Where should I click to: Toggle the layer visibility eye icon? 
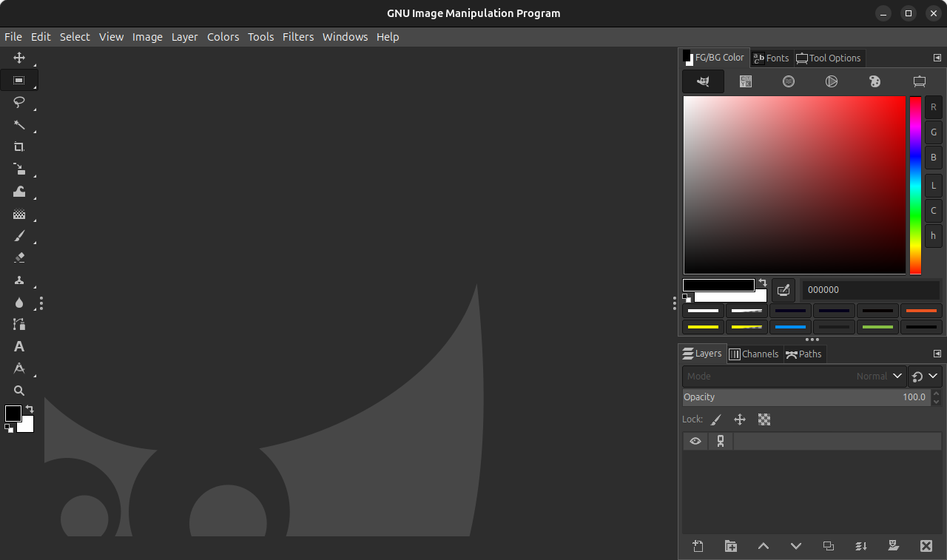(x=695, y=441)
